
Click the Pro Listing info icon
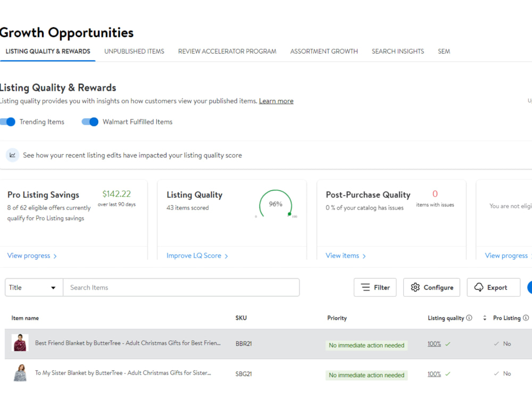526,318
